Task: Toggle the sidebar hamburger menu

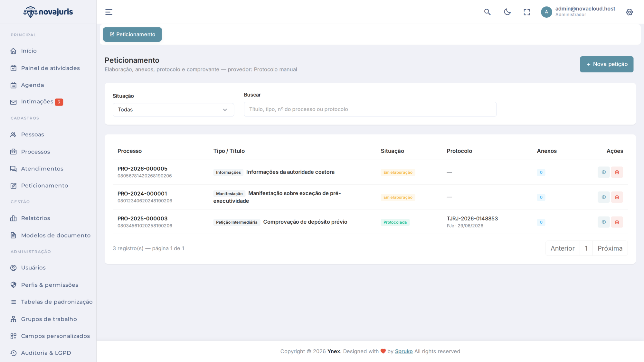Action: point(109,12)
